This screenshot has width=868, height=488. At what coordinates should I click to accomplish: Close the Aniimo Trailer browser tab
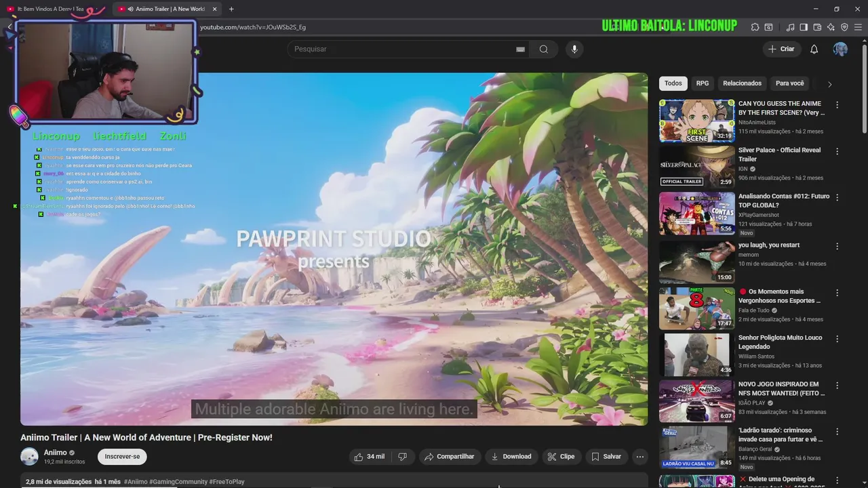point(215,9)
